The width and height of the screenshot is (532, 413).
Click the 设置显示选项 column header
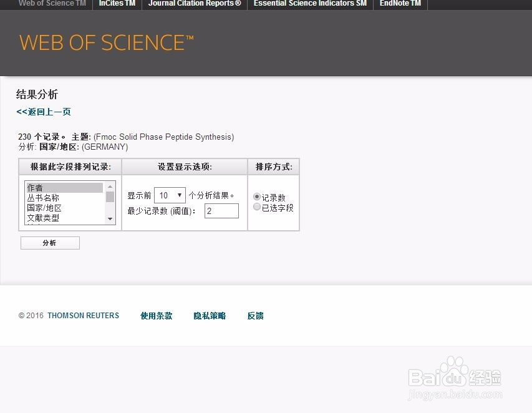pyautogui.click(x=185, y=167)
